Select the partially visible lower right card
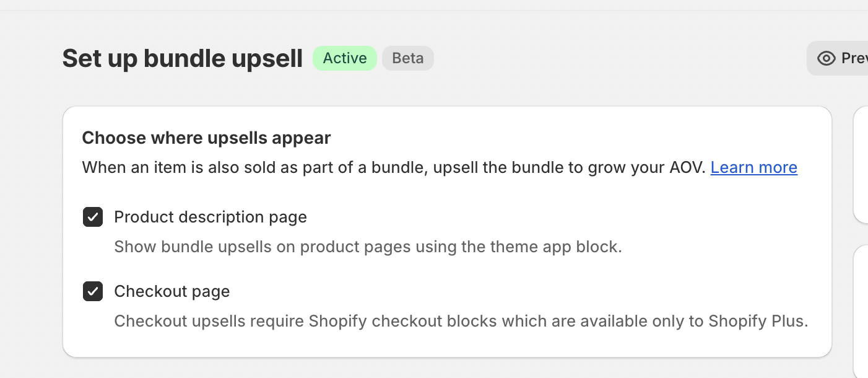This screenshot has height=378, width=868. [x=861, y=312]
